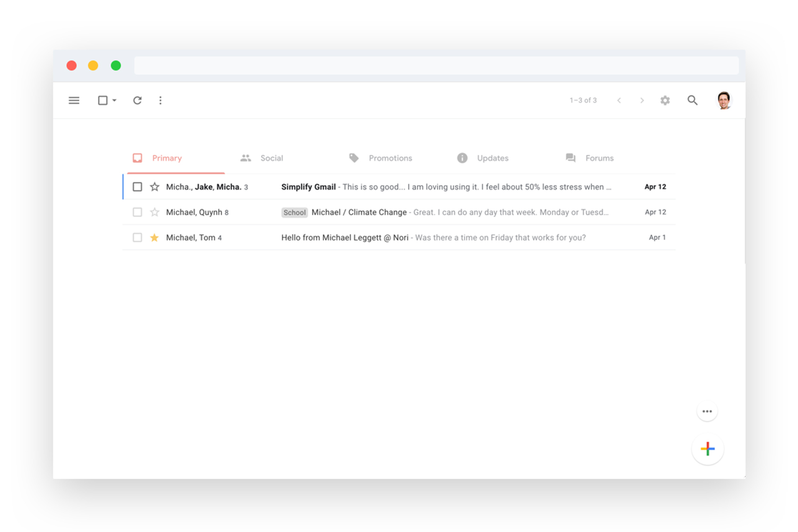Screen dimensions: 798x532
Task: Click the browser address bar
Action: (x=436, y=65)
